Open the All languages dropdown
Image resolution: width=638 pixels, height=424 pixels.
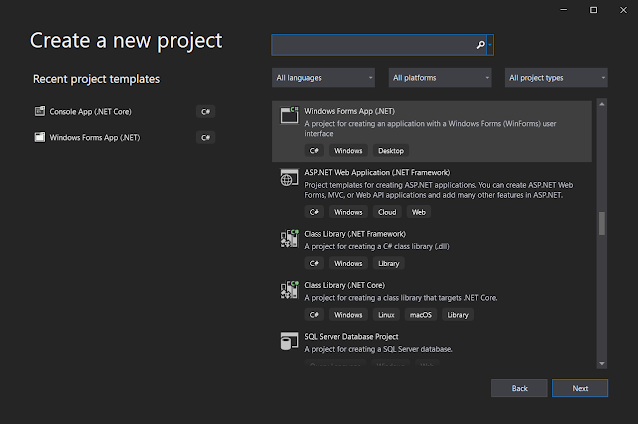(323, 77)
